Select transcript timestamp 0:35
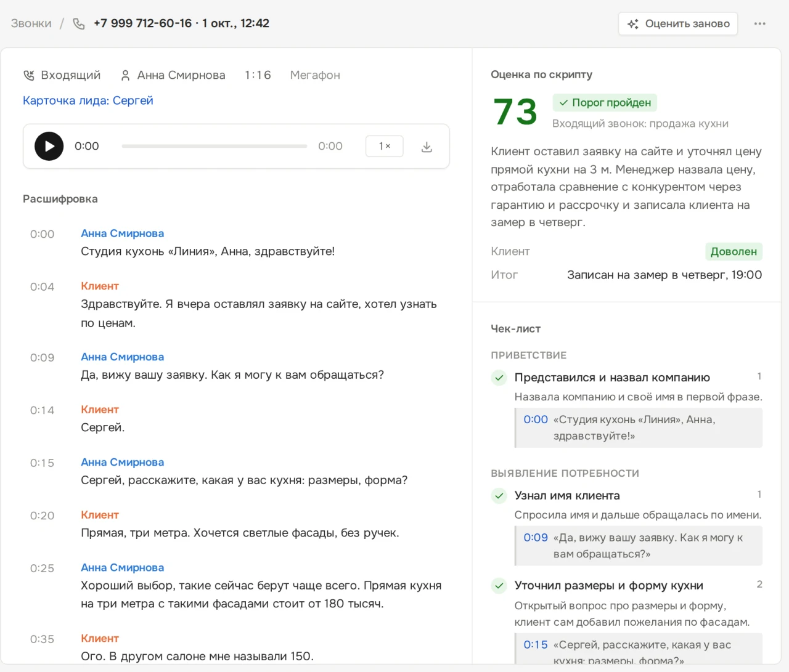 pos(42,639)
